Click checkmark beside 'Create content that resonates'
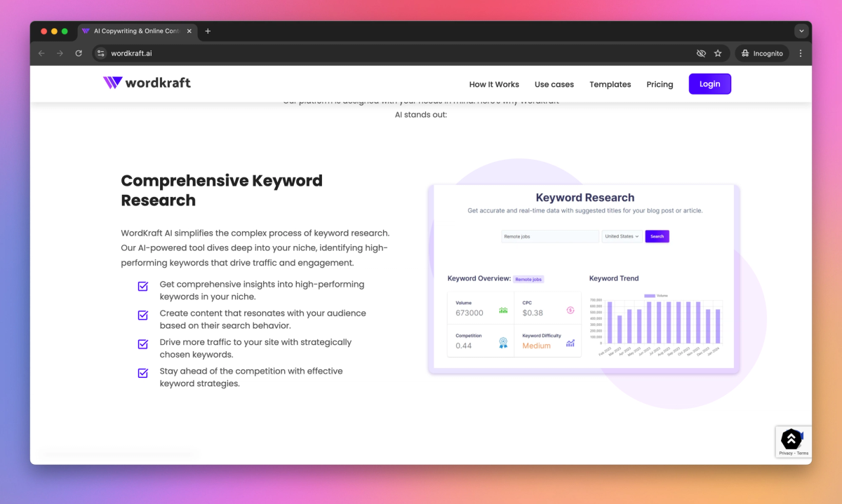Screen dimensions: 842x504 point(143,315)
